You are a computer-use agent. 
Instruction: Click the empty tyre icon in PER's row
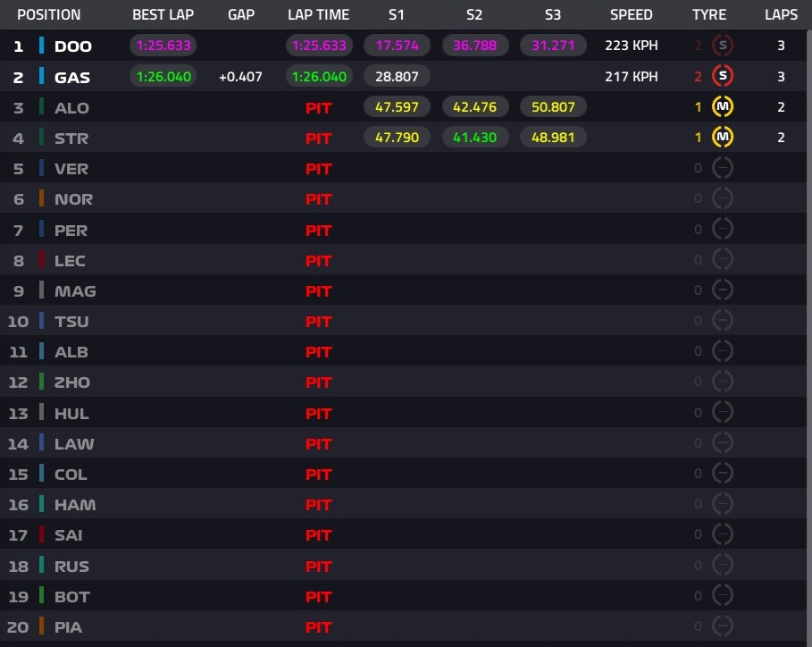click(x=723, y=229)
